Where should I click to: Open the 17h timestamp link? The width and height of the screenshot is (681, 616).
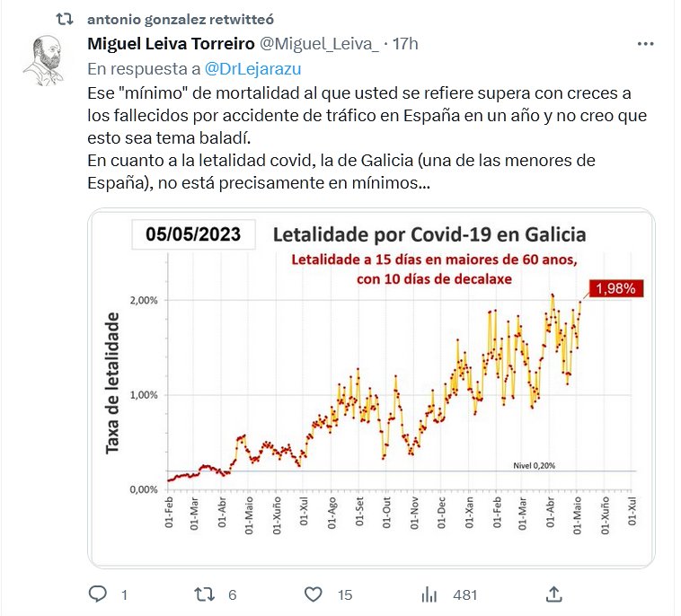point(405,43)
